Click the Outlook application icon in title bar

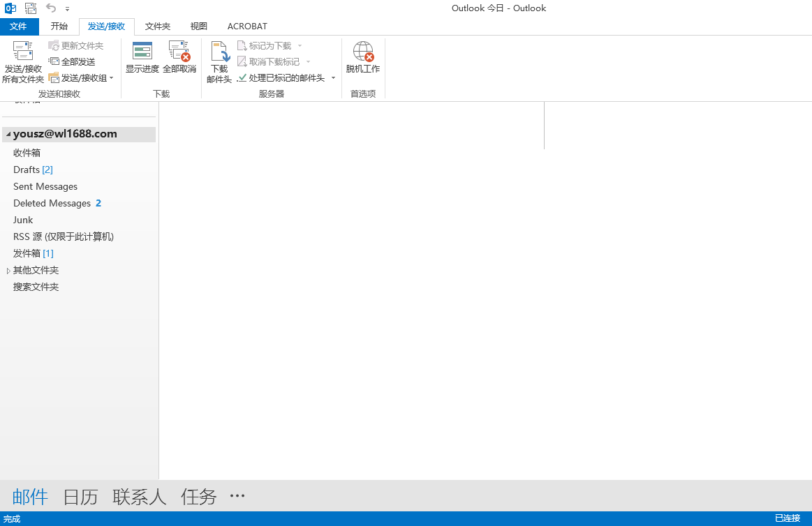[x=10, y=8]
